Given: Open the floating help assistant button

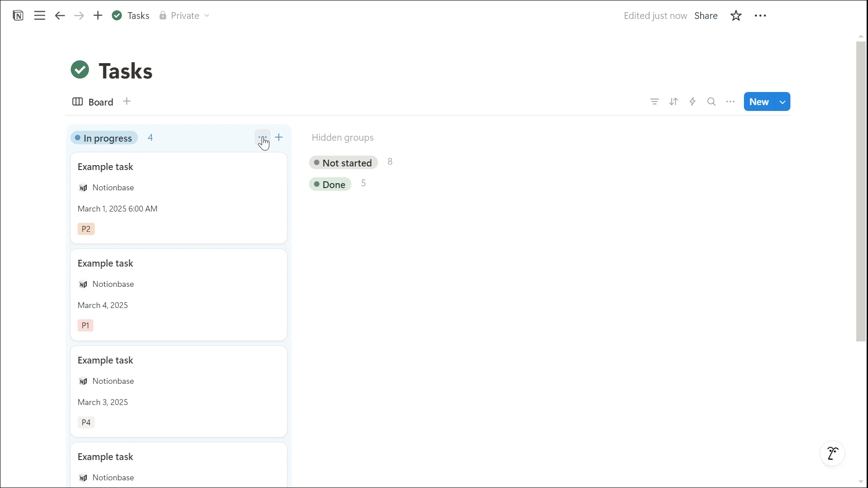Looking at the screenshot, I should [832, 453].
